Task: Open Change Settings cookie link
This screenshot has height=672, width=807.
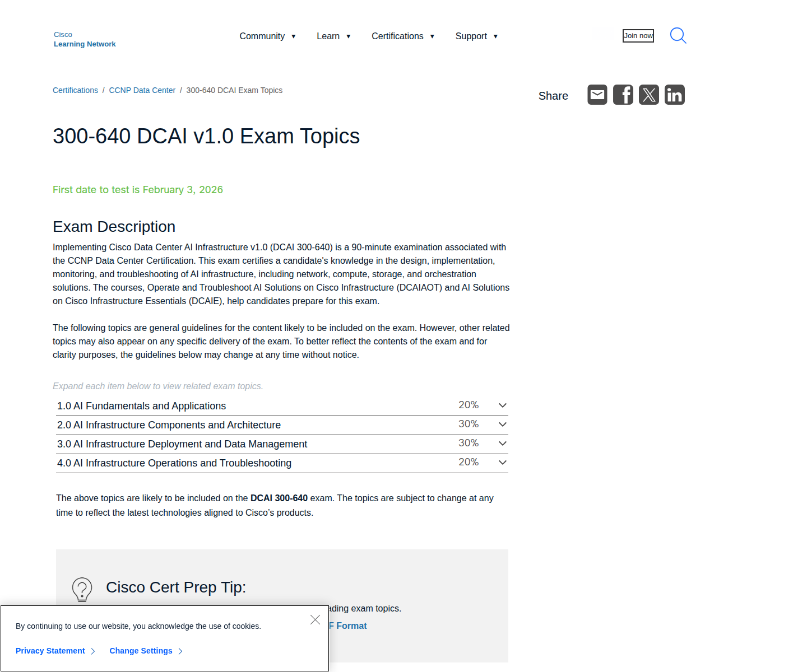Action: point(146,651)
